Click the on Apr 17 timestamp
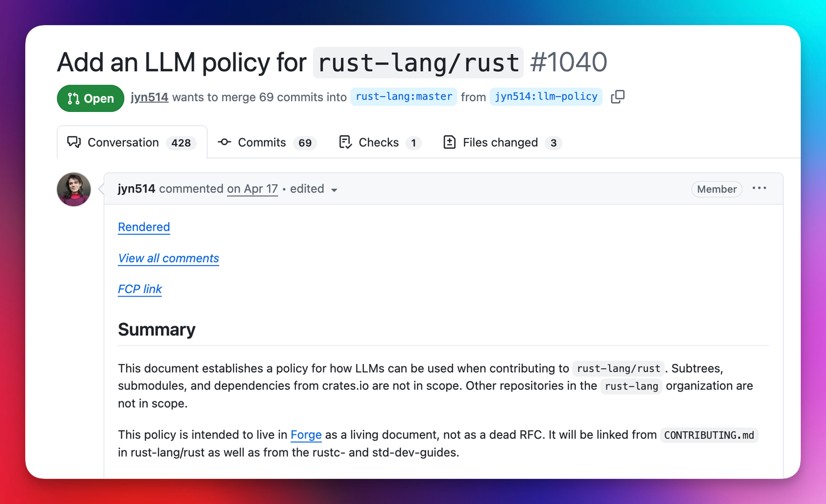Screen dimensions: 826x504 252,189
